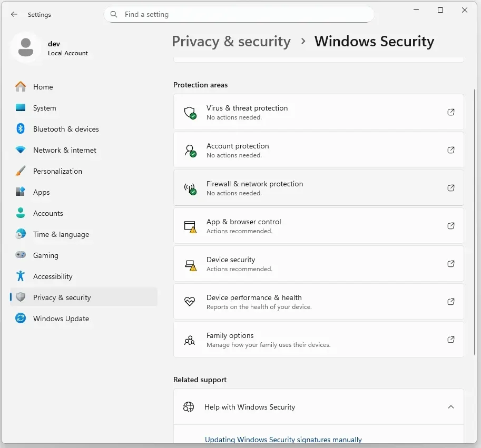Click the Account protection title text

238,146
